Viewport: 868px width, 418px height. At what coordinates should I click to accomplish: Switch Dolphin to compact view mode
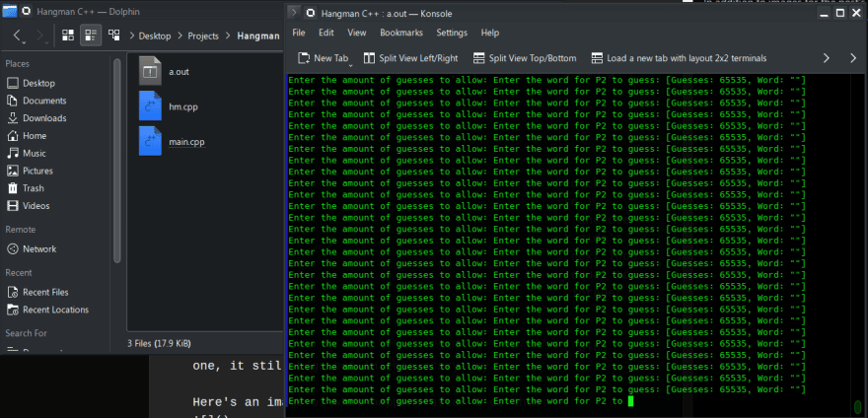[91, 36]
